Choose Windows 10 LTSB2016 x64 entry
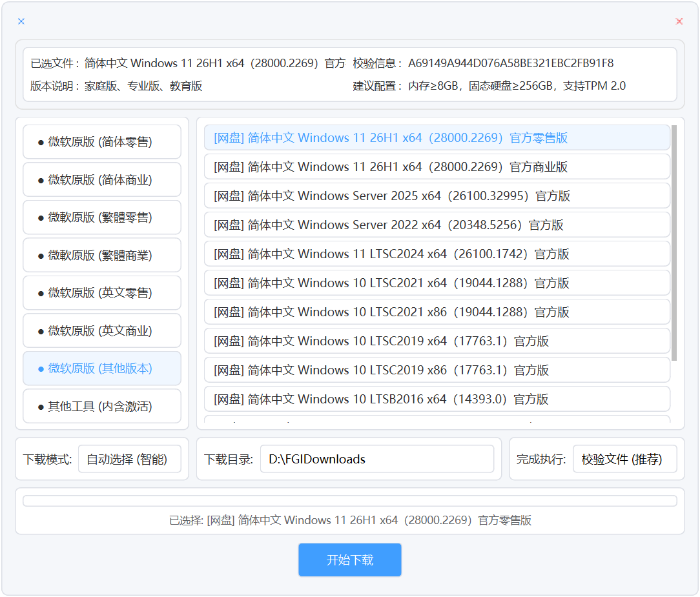The image size is (700, 597). pos(437,399)
